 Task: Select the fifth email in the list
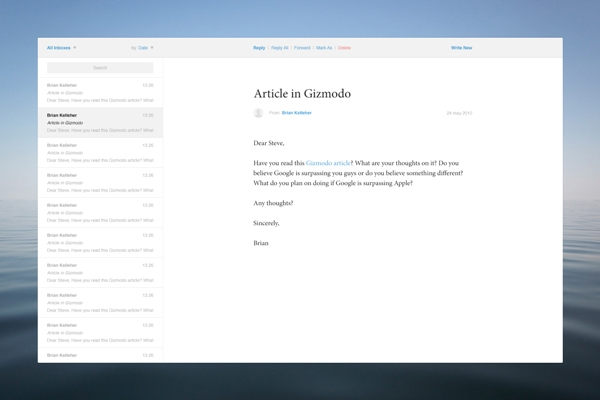coord(100,213)
